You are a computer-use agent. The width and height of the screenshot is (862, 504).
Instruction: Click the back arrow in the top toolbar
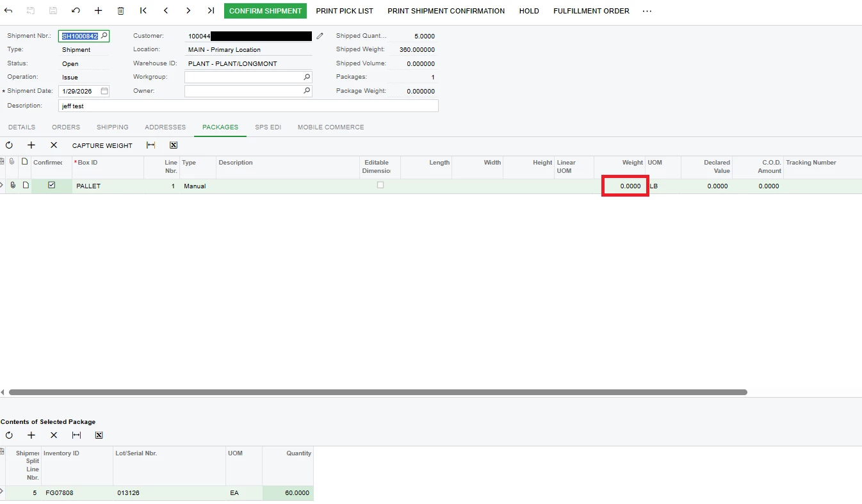click(x=9, y=11)
